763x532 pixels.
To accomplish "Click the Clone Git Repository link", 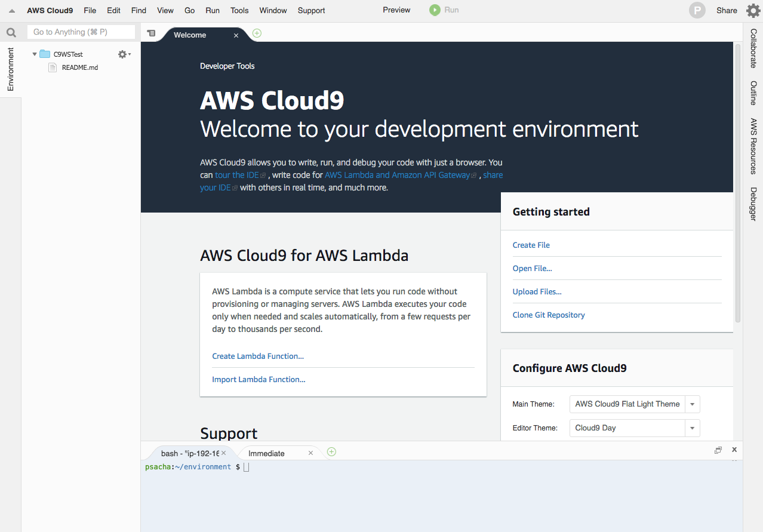I will point(549,315).
